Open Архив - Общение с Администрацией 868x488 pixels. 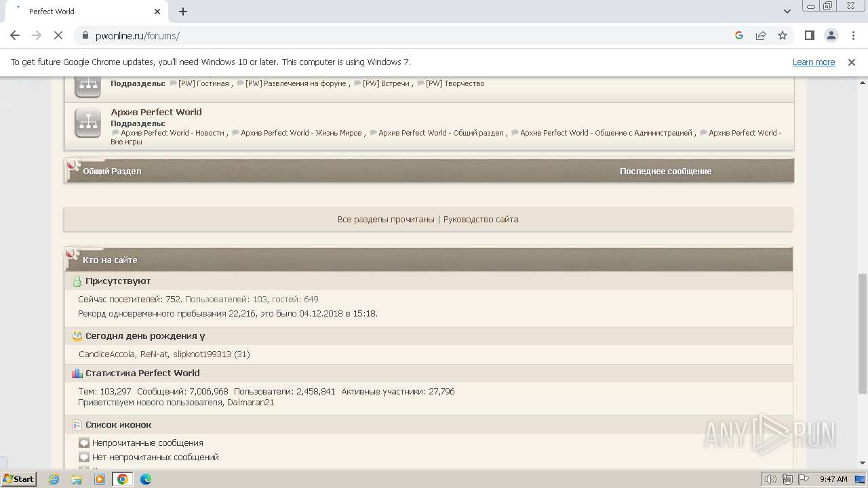(x=606, y=133)
